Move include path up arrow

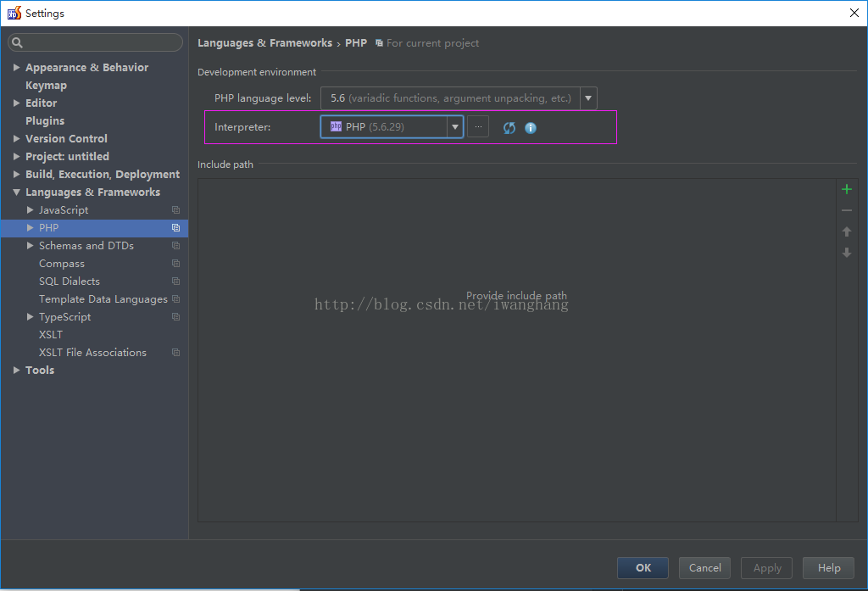click(847, 231)
